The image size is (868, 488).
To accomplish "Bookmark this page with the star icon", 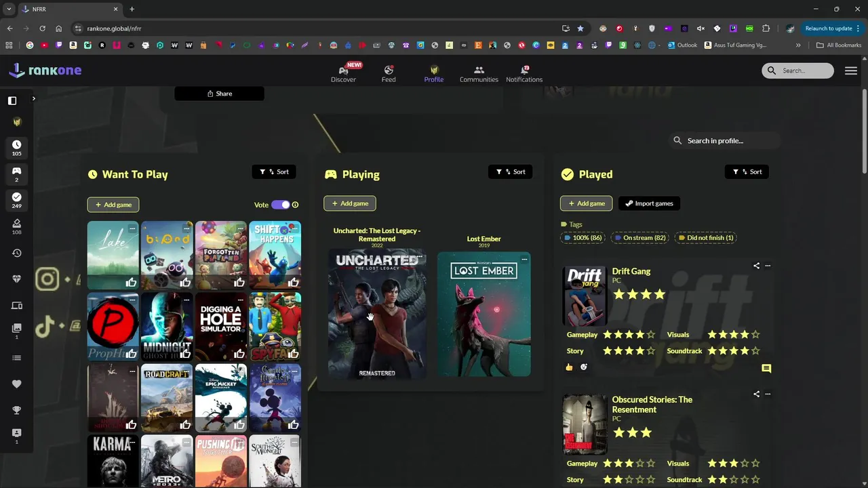I will pyautogui.click(x=580, y=28).
